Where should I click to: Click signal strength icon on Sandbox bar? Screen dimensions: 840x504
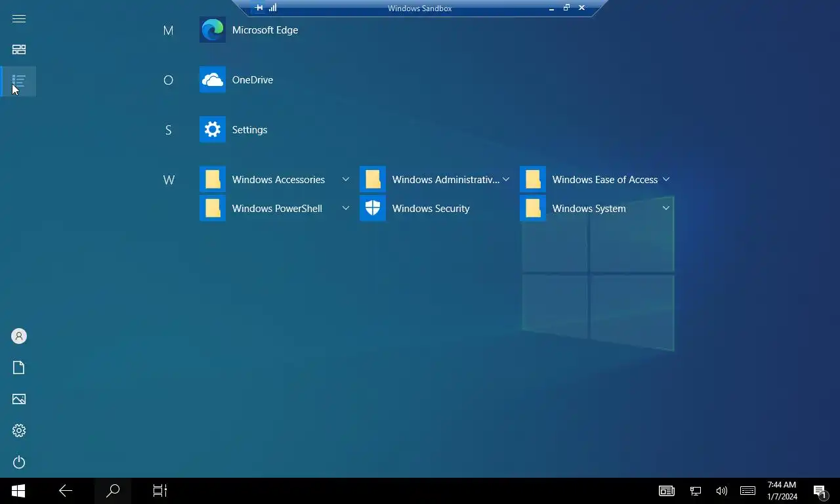click(273, 8)
